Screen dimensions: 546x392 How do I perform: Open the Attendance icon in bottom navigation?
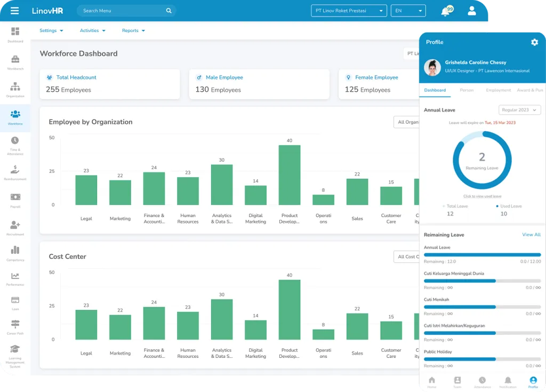click(x=482, y=381)
